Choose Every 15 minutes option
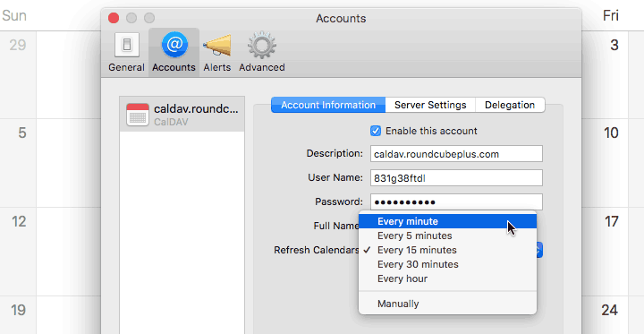644x334 pixels. 448,250
